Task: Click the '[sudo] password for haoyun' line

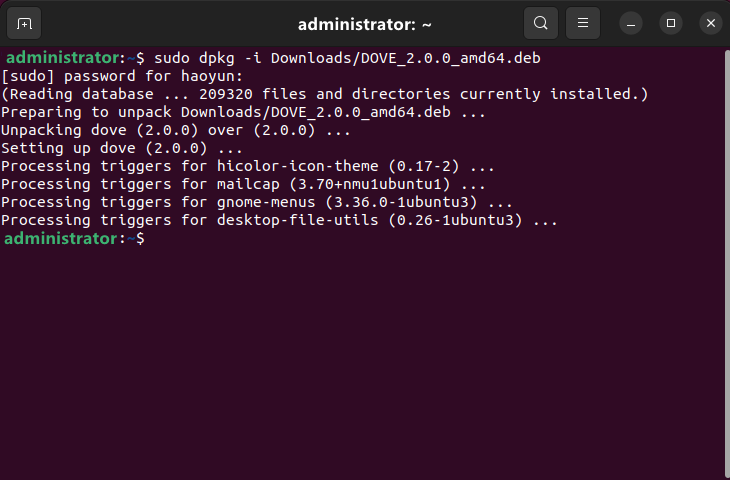Action: [x=122, y=76]
